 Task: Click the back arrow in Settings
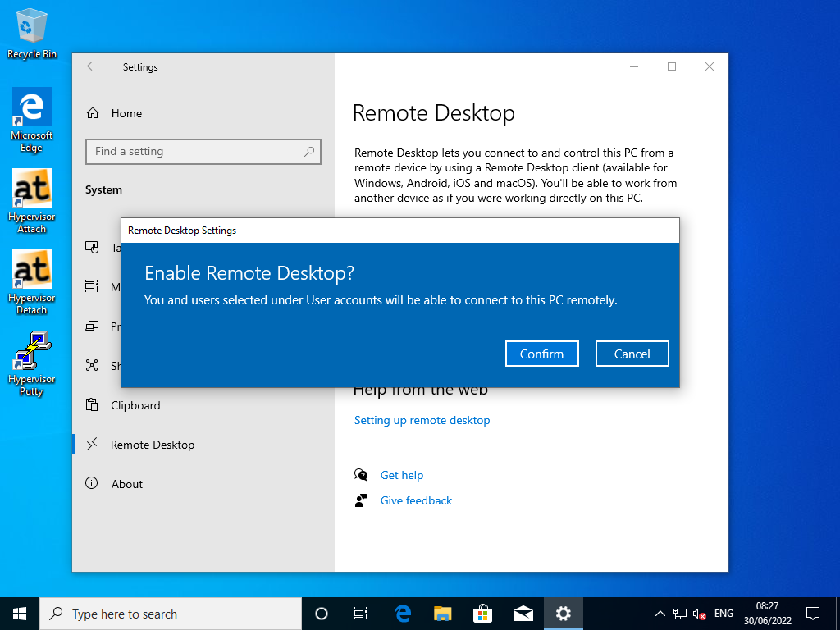(x=91, y=66)
